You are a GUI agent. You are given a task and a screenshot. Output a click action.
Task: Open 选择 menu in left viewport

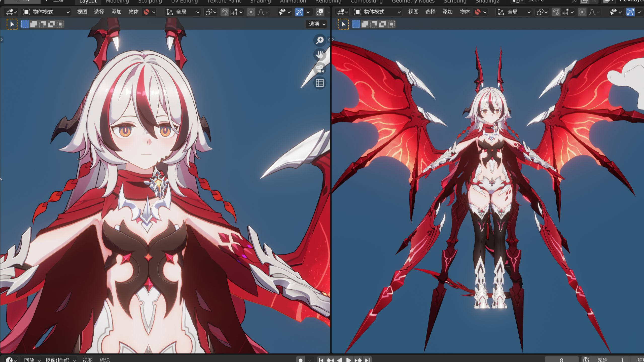(99, 12)
